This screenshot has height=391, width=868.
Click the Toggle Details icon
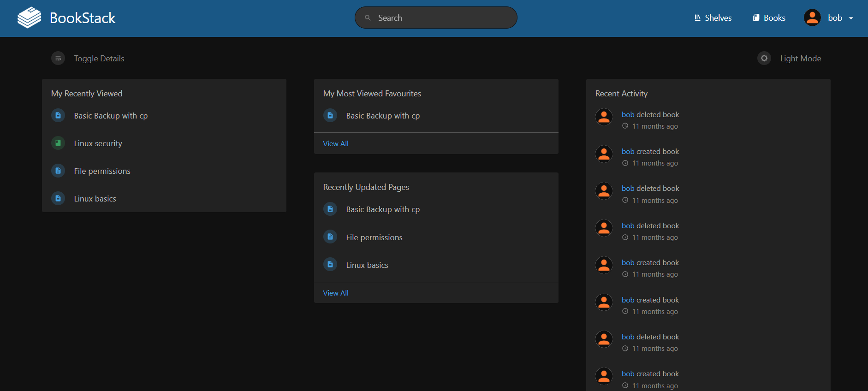[x=58, y=59]
